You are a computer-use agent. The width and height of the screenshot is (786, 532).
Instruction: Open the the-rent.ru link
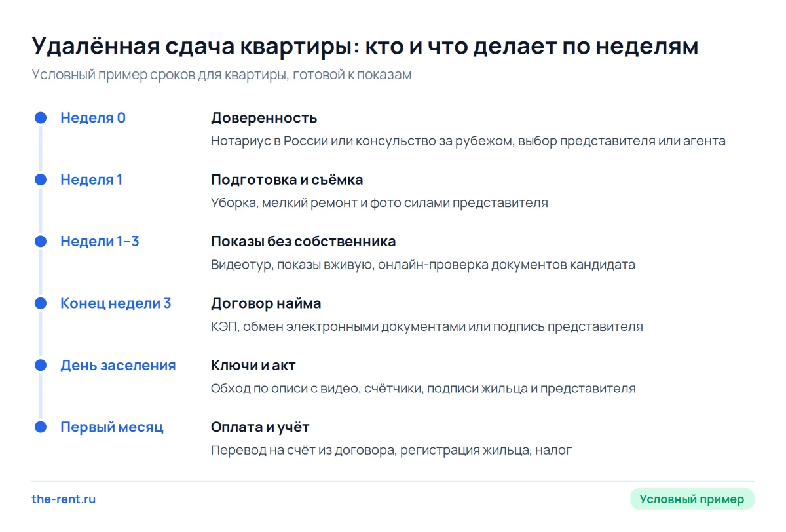(64, 499)
